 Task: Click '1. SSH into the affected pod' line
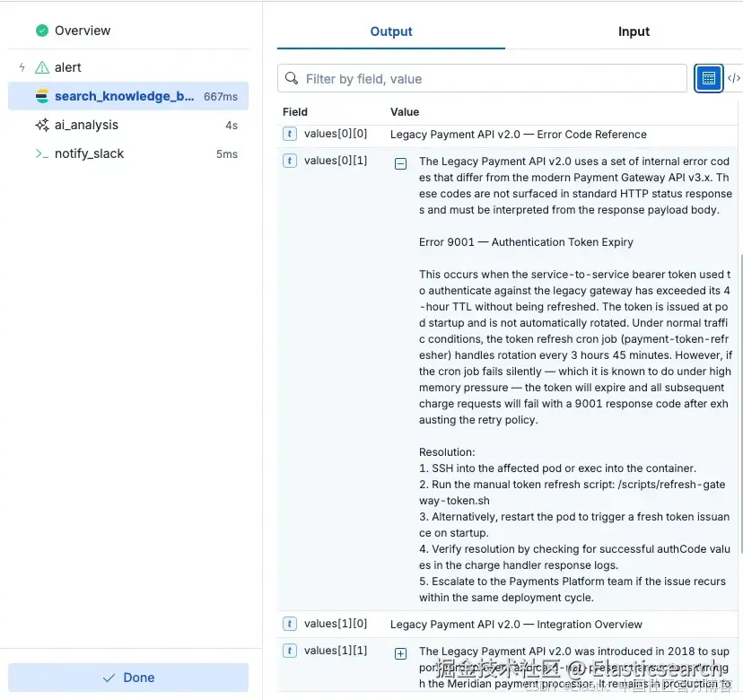557,468
